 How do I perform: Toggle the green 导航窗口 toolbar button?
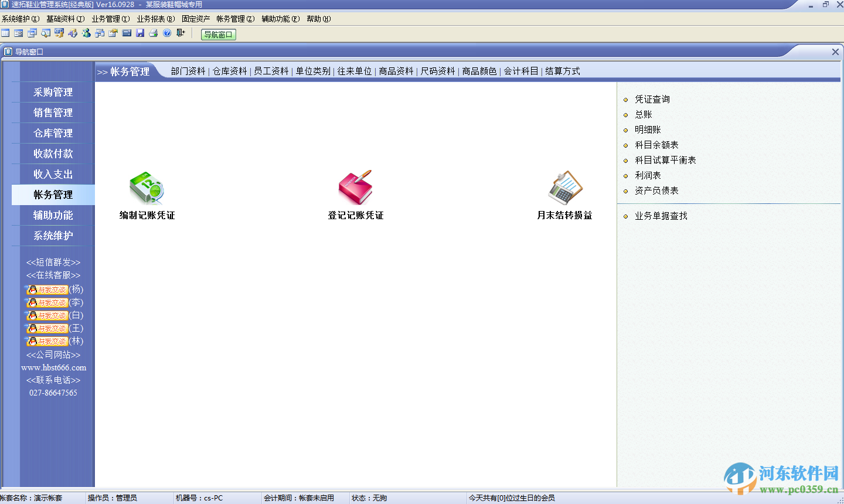(x=219, y=35)
